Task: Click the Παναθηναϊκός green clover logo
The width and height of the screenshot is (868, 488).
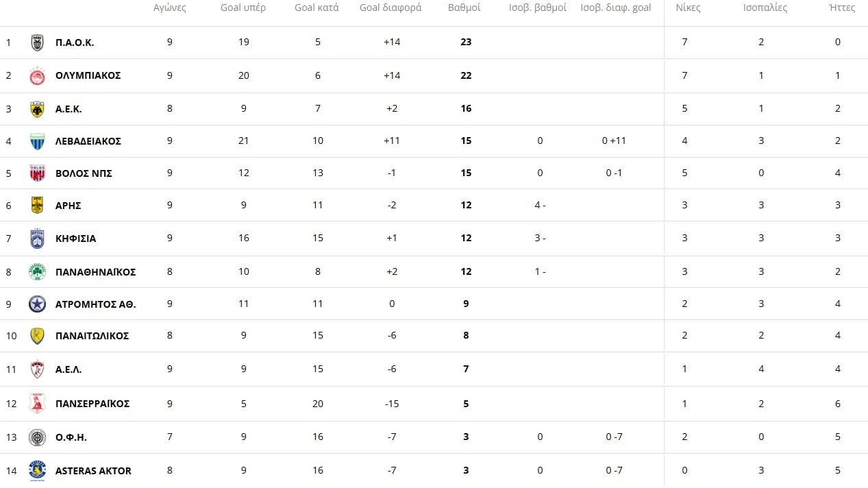Action: click(x=37, y=272)
